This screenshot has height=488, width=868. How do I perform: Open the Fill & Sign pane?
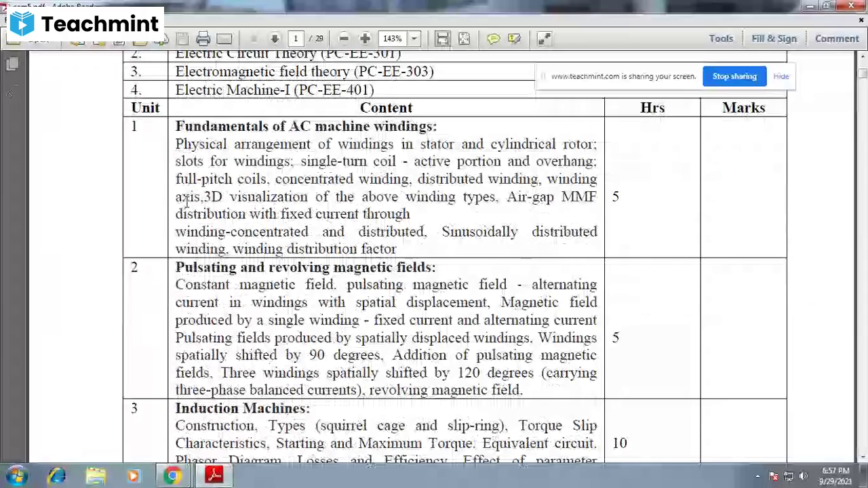pyautogui.click(x=774, y=39)
